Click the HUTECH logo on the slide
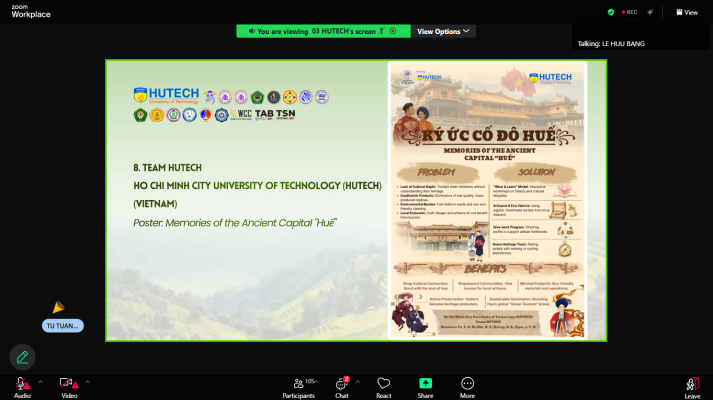713x400 pixels. [x=166, y=95]
